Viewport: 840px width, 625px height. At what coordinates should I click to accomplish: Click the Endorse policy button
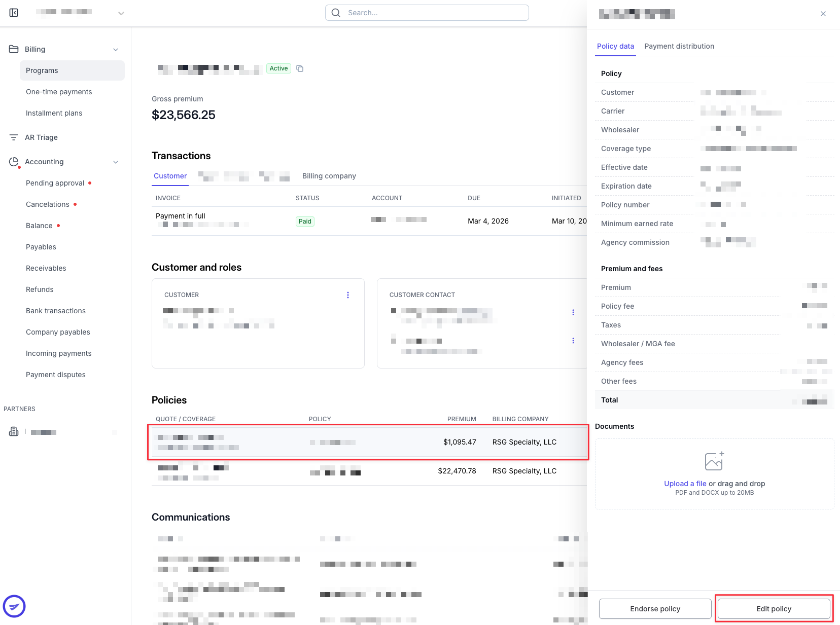pyautogui.click(x=655, y=609)
